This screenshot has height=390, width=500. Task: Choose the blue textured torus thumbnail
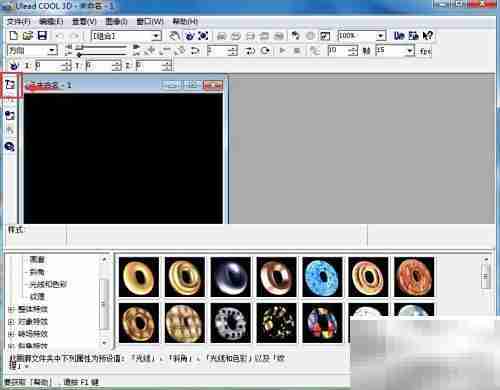(322, 276)
